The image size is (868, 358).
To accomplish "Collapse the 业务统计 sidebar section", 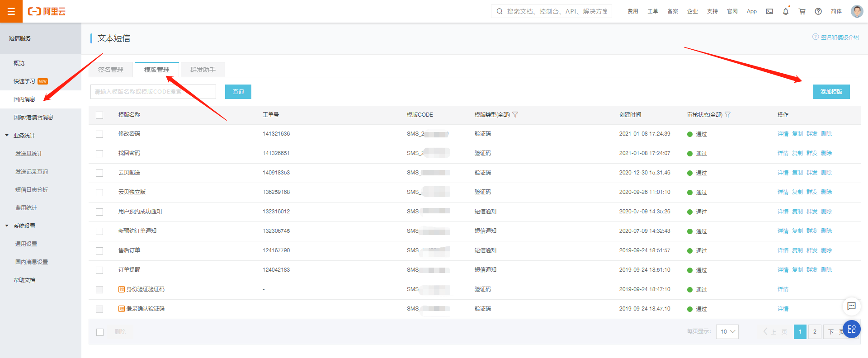I will pos(7,136).
